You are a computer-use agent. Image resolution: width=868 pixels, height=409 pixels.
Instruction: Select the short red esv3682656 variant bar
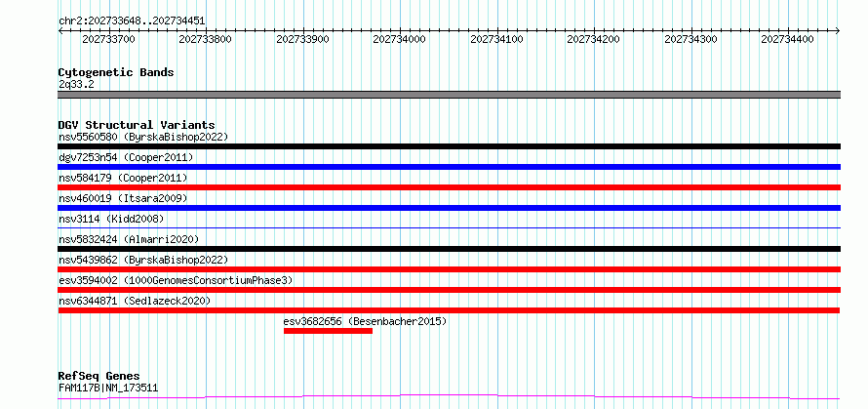[x=329, y=331]
